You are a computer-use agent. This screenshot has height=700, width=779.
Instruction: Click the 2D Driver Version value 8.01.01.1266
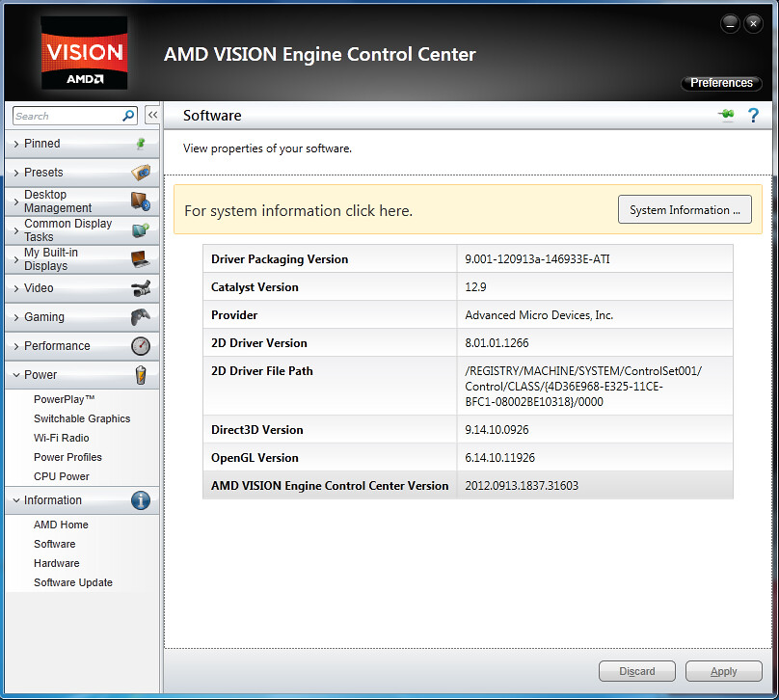497,343
